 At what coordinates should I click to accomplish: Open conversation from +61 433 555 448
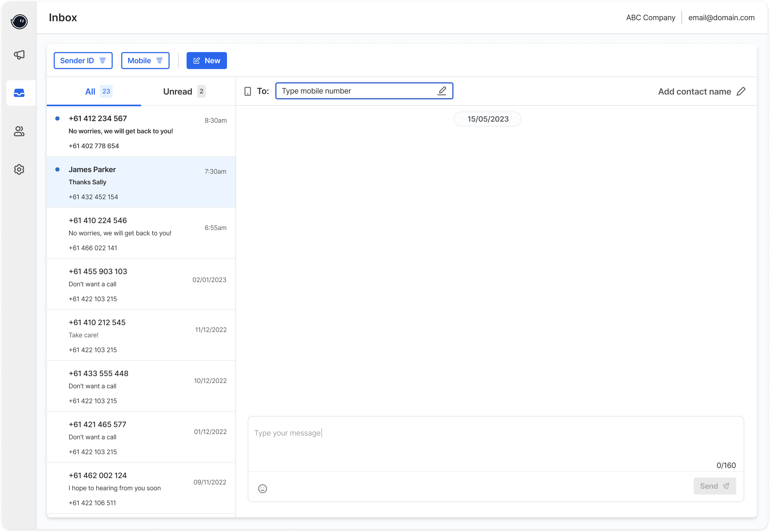point(141,386)
